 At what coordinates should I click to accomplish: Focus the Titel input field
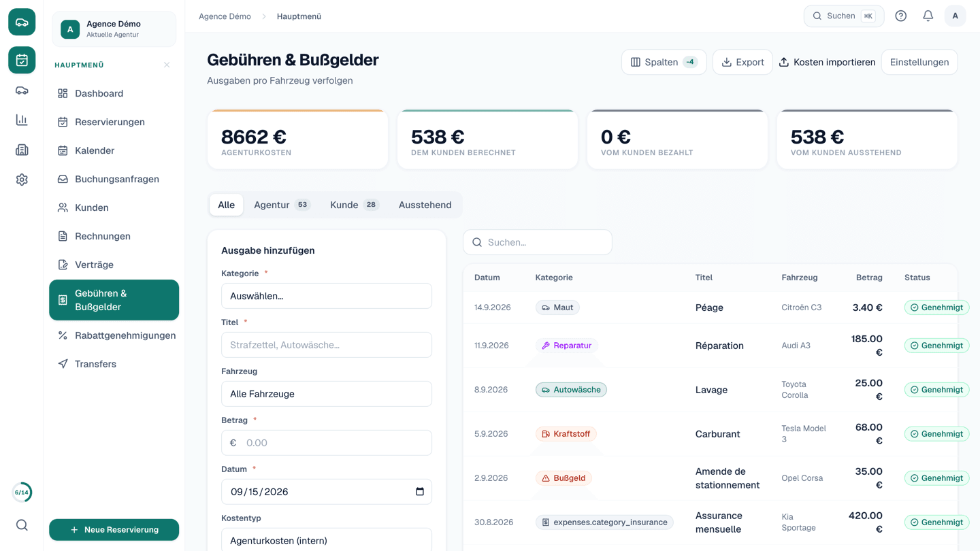point(327,345)
